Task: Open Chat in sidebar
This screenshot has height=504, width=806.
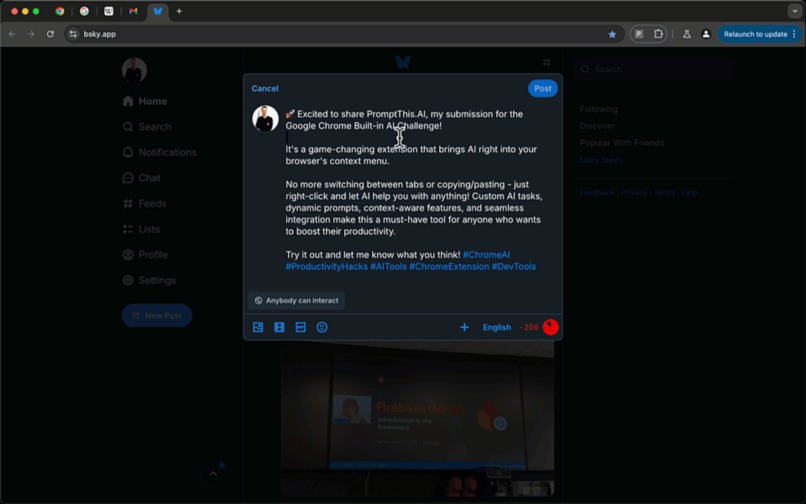Action: tap(142, 178)
